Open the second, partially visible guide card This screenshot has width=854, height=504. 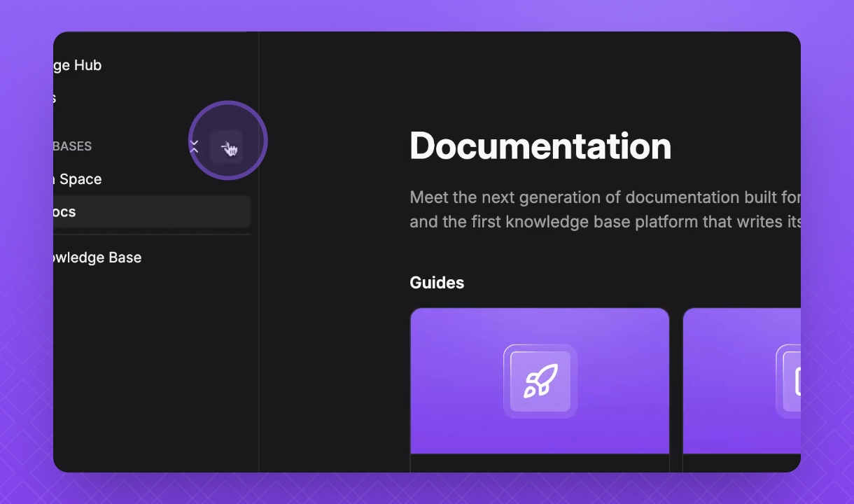point(742,390)
